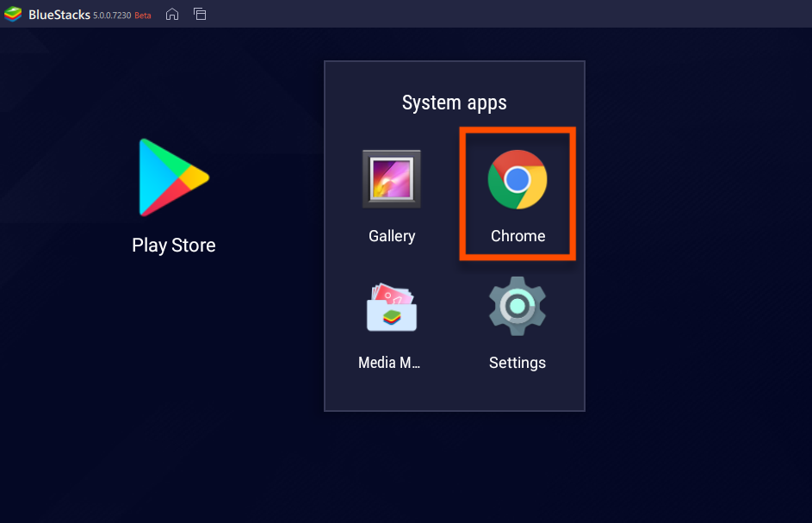This screenshot has height=523, width=812.
Task: Click the Settings label text
Action: click(517, 362)
